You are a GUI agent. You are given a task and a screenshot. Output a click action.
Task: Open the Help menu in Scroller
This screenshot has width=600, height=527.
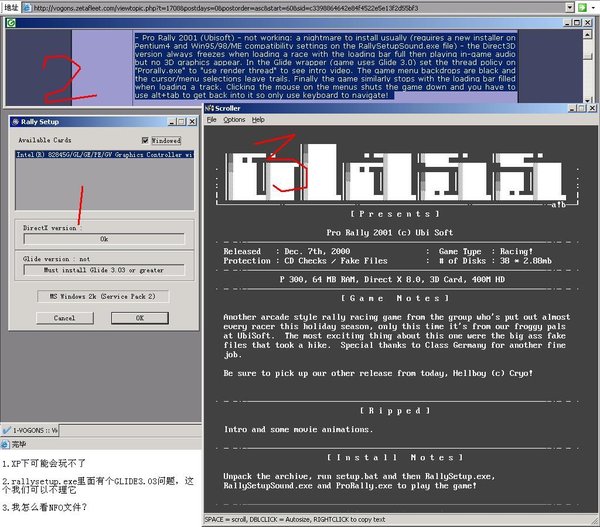tap(258, 119)
